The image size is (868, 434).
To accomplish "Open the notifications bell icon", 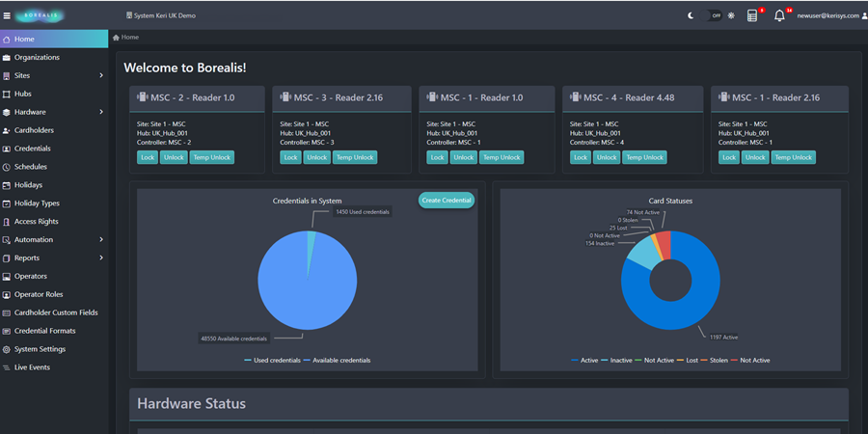I will [779, 15].
